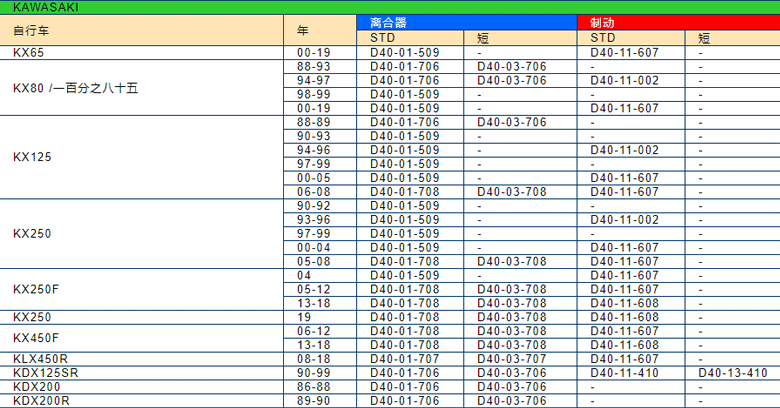Click D40-03-706 in the 88-89 row
The image size is (780, 408).
point(512,122)
